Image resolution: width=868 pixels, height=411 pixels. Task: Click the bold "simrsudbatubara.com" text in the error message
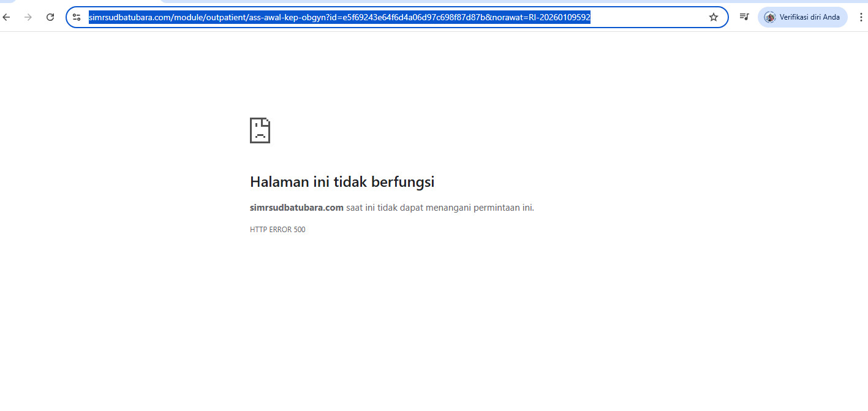click(296, 208)
